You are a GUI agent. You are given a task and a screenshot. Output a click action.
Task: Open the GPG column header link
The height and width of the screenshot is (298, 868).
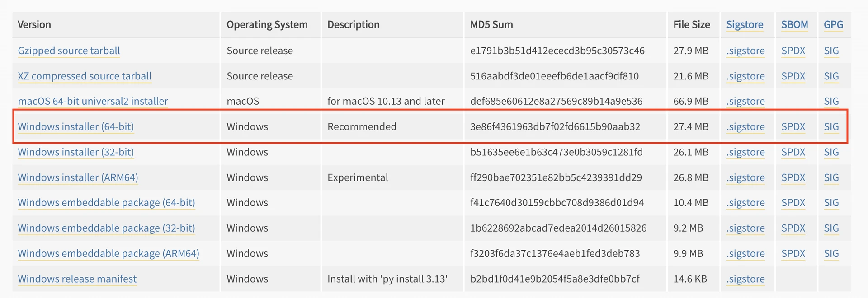tap(833, 25)
